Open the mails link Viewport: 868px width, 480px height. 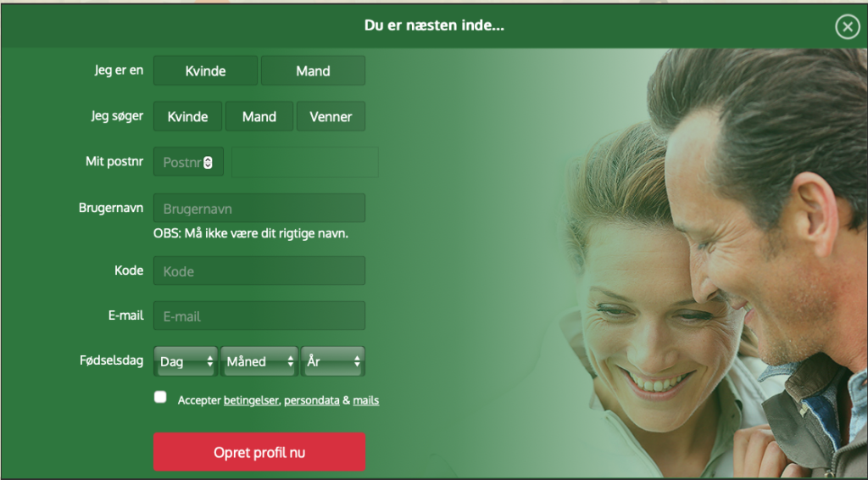pyautogui.click(x=366, y=400)
